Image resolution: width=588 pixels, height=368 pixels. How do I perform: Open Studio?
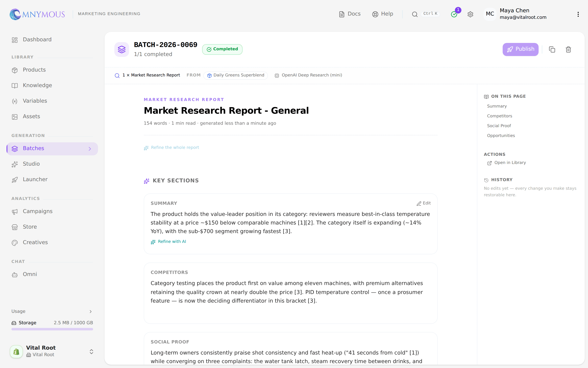52,164
